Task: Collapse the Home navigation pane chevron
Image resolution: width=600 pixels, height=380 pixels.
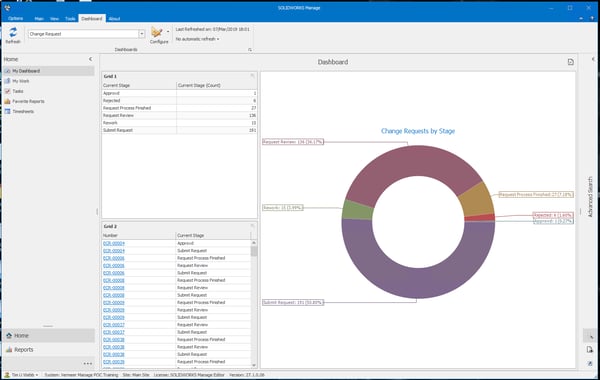Action: coord(90,59)
